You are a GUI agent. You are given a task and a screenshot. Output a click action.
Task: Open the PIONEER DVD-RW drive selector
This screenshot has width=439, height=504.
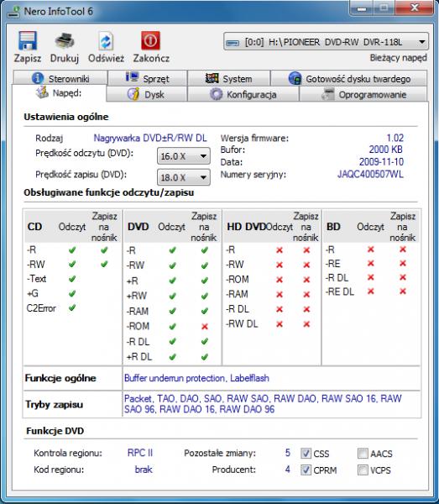tap(326, 42)
